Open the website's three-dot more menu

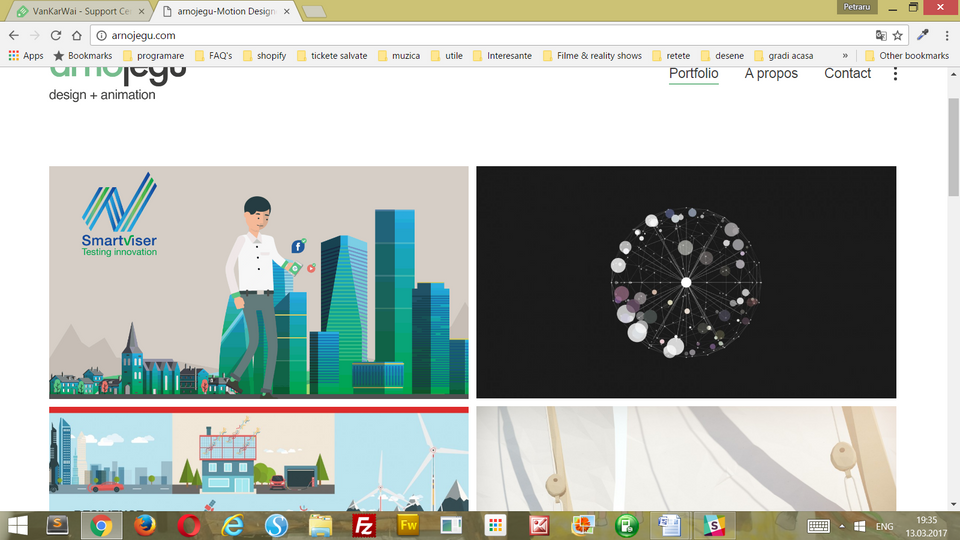tap(895, 74)
